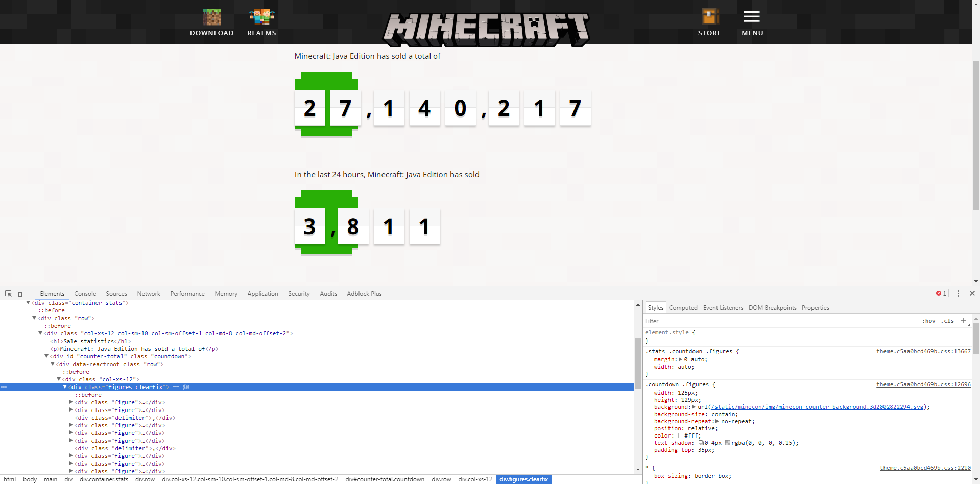The height and width of the screenshot is (484, 980).
Task: Select the Memory tab
Action: [226, 294]
